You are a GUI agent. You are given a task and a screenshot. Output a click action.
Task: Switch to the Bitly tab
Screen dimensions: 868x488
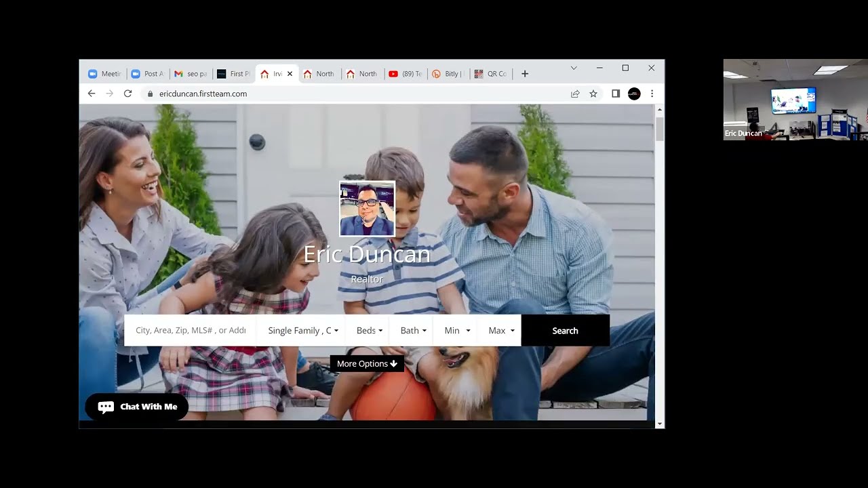pos(448,74)
